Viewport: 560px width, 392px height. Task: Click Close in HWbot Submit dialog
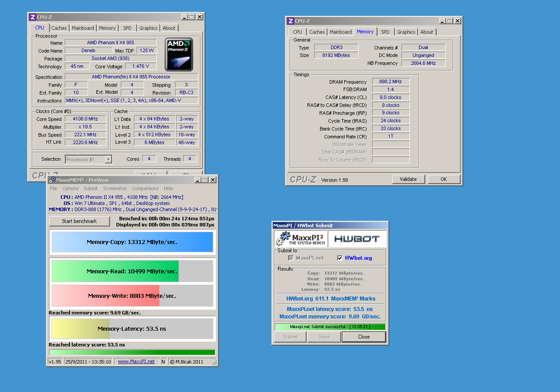(364, 337)
